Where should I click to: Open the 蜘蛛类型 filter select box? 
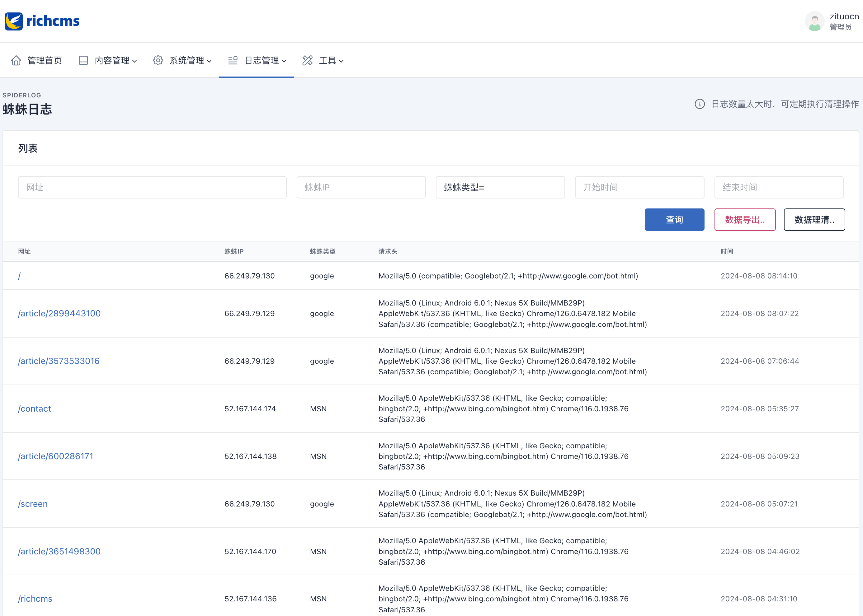(x=500, y=187)
